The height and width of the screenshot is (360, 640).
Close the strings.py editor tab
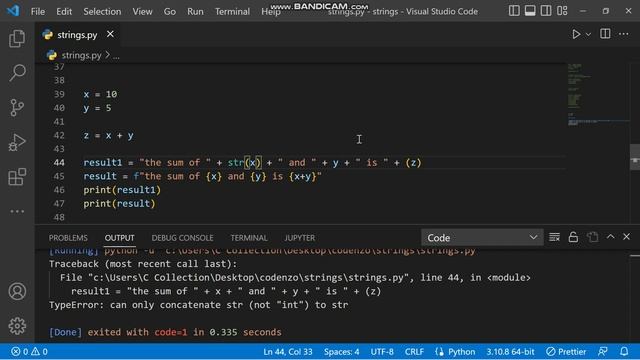[x=110, y=34]
